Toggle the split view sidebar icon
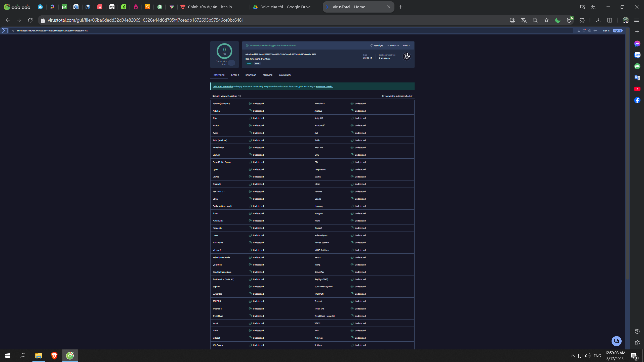The width and height of the screenshot is (644, 362). (610, 20)
